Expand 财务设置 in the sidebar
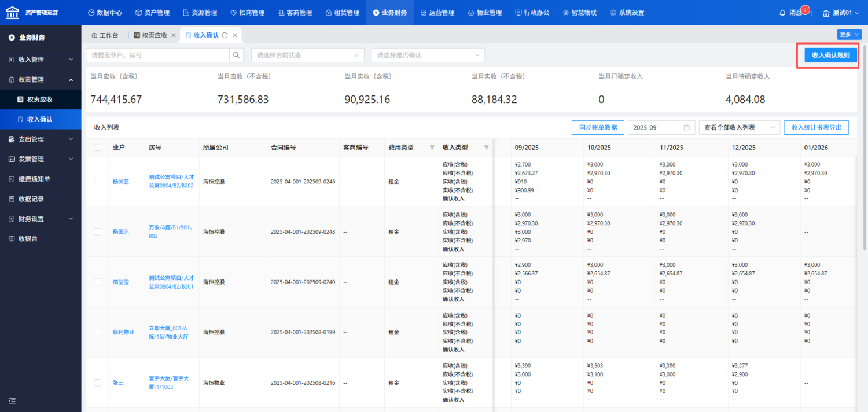This screenshot has height=412, width=868. (41, 219)
